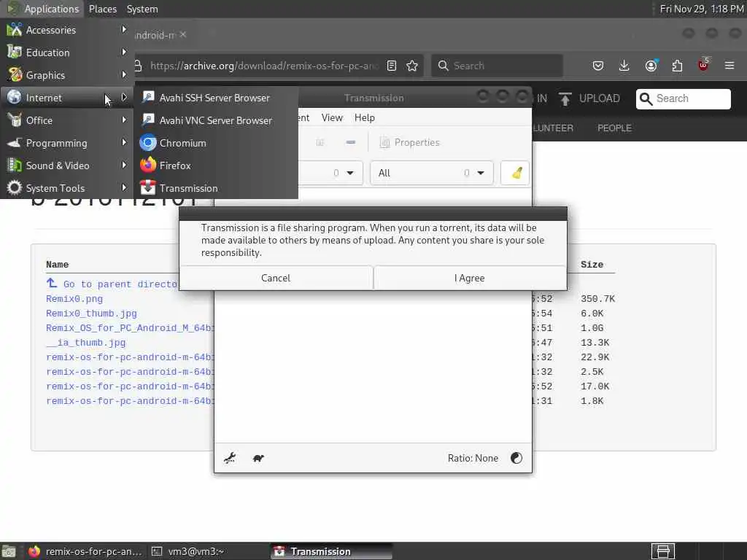Open the Help menu in Transmission
This screenshot has width=747, height=560.
tap(365, 117)
